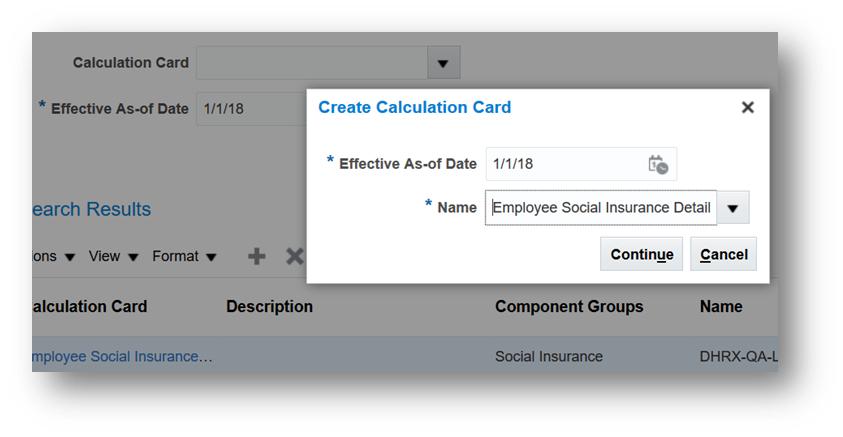Open the date picker calendar icon in the dialog
The width and height of the screenshot is (843, 437).
click(x=657, y=165)
